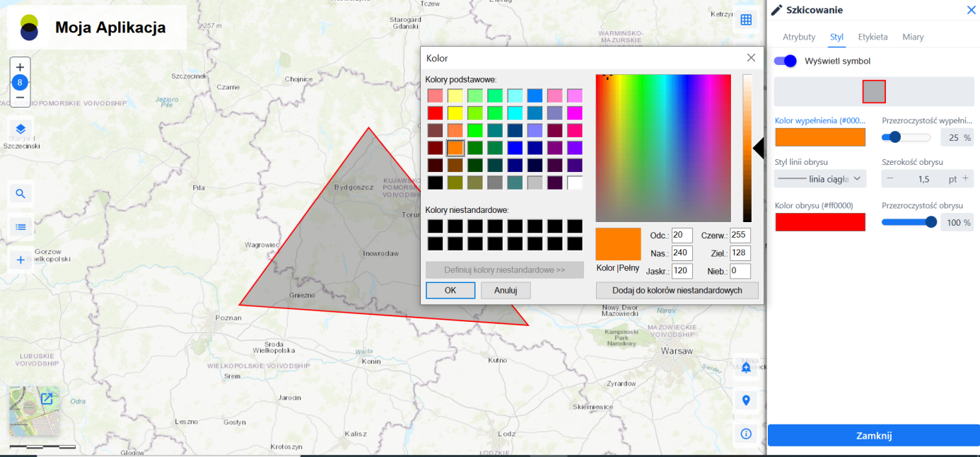Click the Czerw. value input field
The width and height of the screenshot is (980, 457).
[740, 236]
